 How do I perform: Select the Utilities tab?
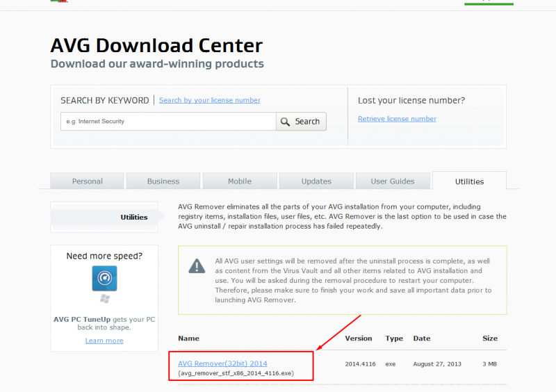(x=469, y=181)
